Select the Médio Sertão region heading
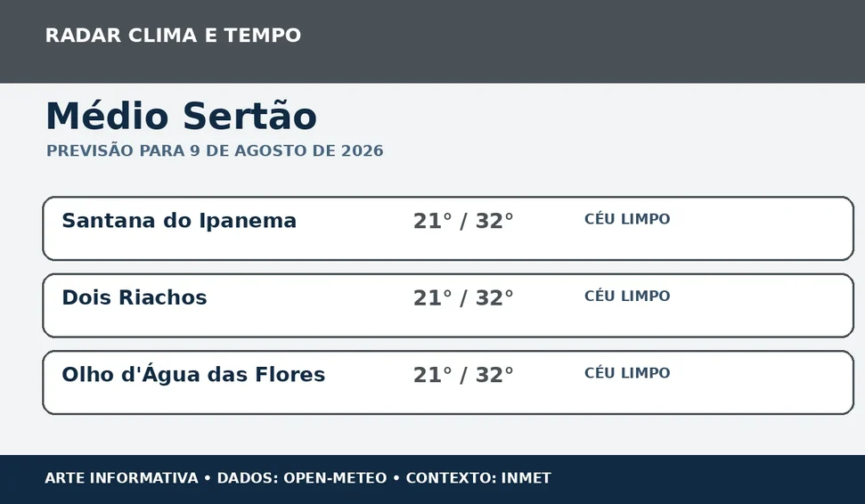Viewport: 865px width, 504px height. (182, 116)
